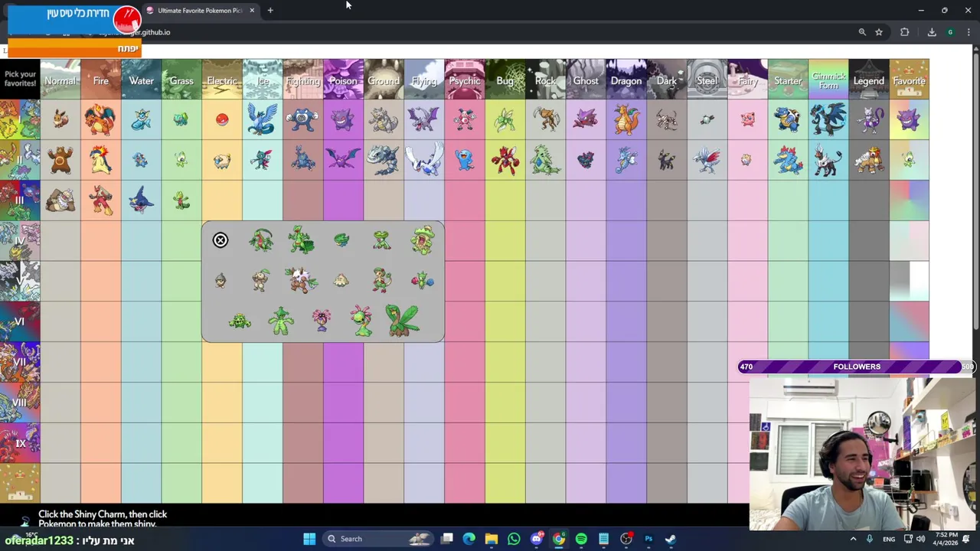Open the Chrome three-dot menu
This screenshot has height=551, width=980.
(969, 32)
